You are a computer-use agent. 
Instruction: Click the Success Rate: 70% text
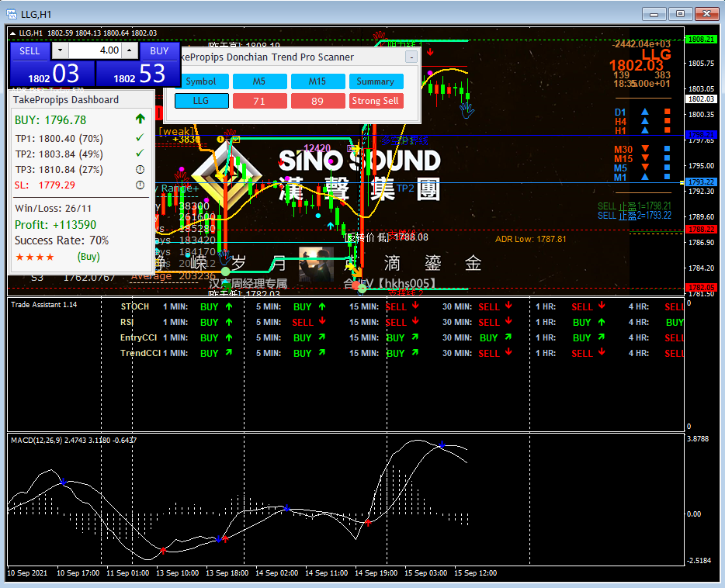61,240
